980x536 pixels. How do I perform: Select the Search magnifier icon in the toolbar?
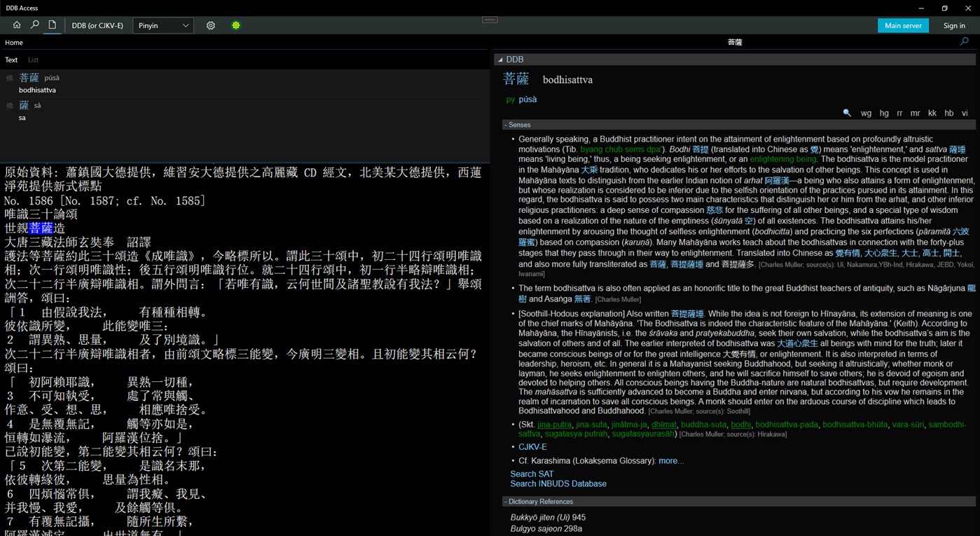(34, 25)
